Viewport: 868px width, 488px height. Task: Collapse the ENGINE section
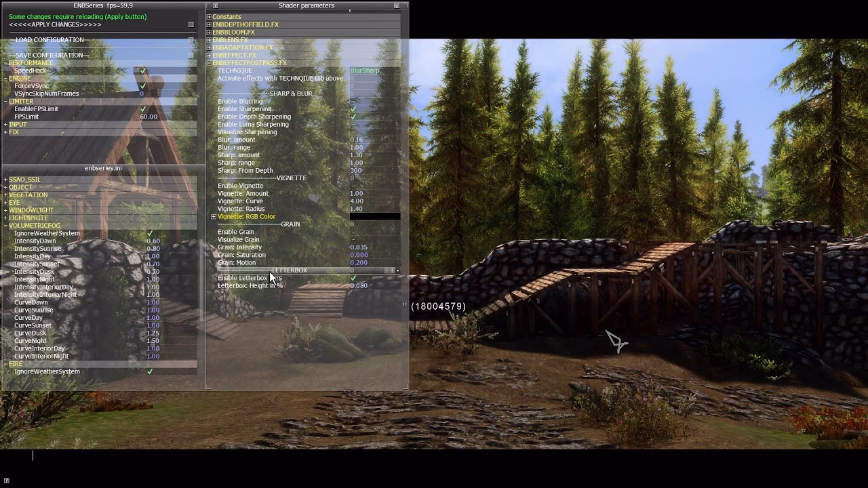tap(6, 79)
